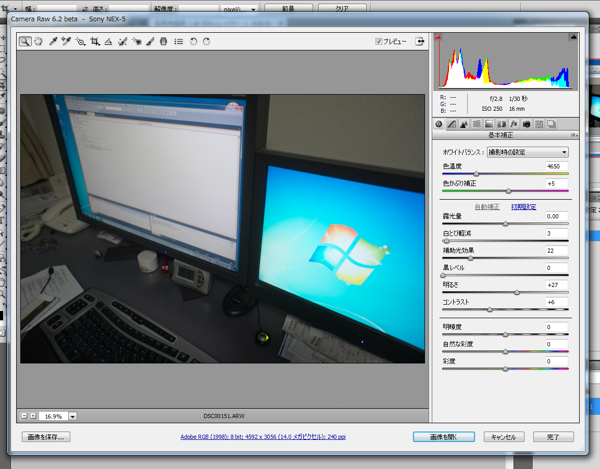Click the 16.9% zoom level field
This screenshot has width=600, height=469.
(x=53, y=416)
